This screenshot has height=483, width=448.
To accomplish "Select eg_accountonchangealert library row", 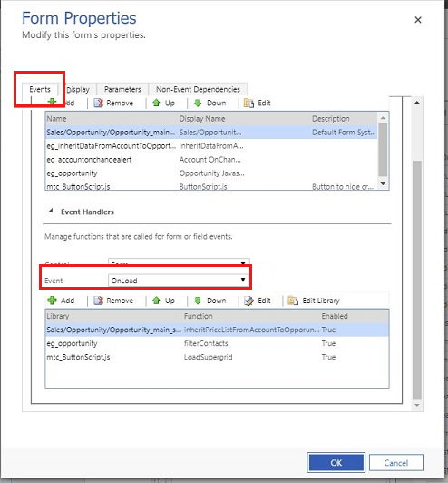I will (x=211, y=160).
